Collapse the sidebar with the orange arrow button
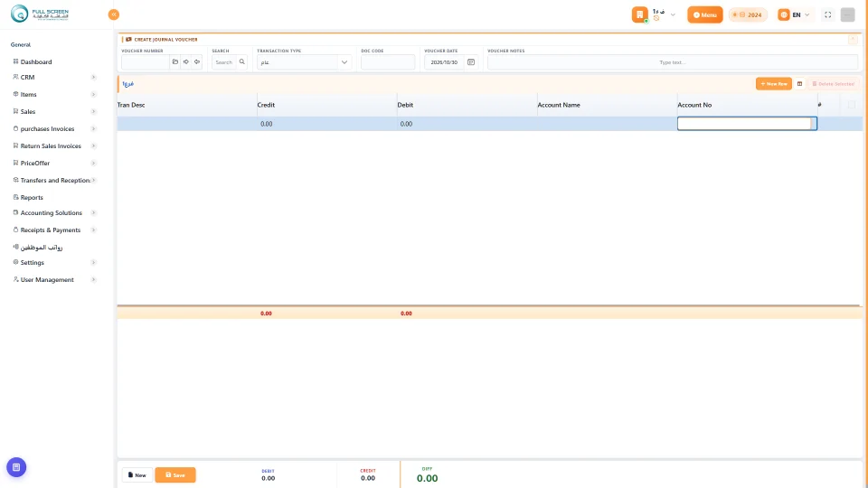 [x=114, y=14]
